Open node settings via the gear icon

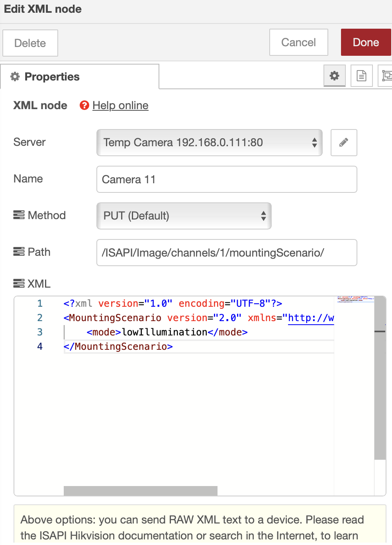tap(335, 76)
